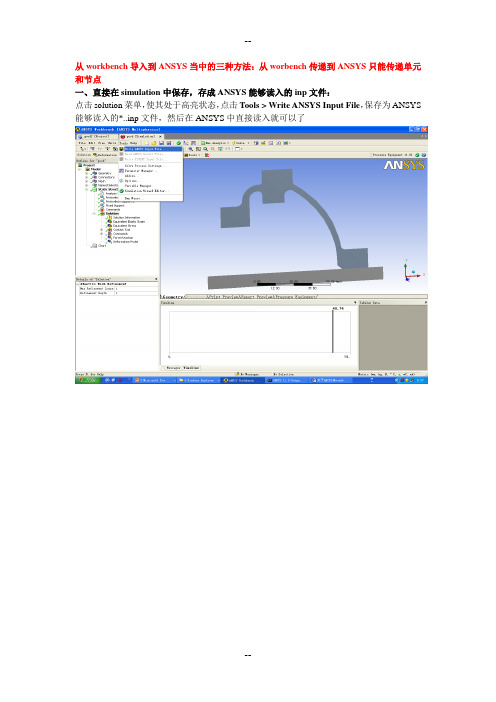496x702 pixels.
Task: Expand the Mesh tree node
Action: point(86,181)
